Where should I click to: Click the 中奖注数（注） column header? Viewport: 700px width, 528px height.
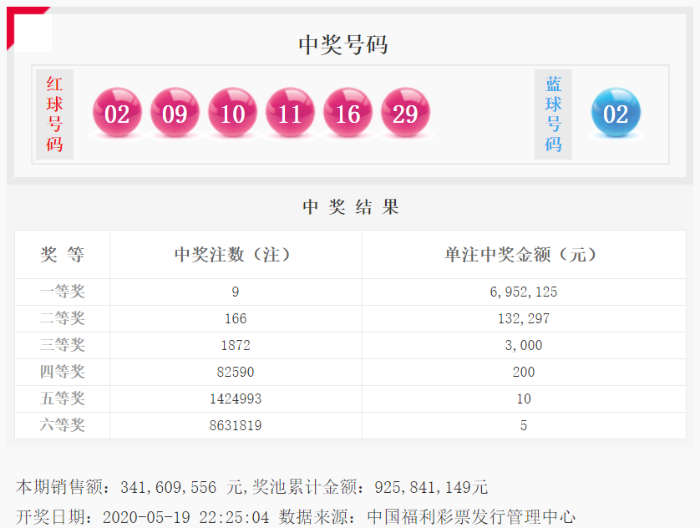tap(234, 255)
